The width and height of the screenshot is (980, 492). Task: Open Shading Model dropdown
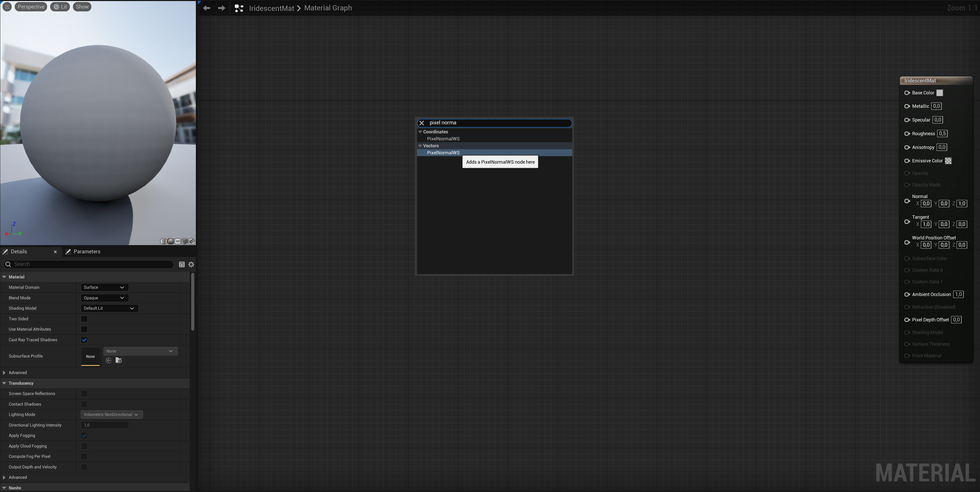109,308
